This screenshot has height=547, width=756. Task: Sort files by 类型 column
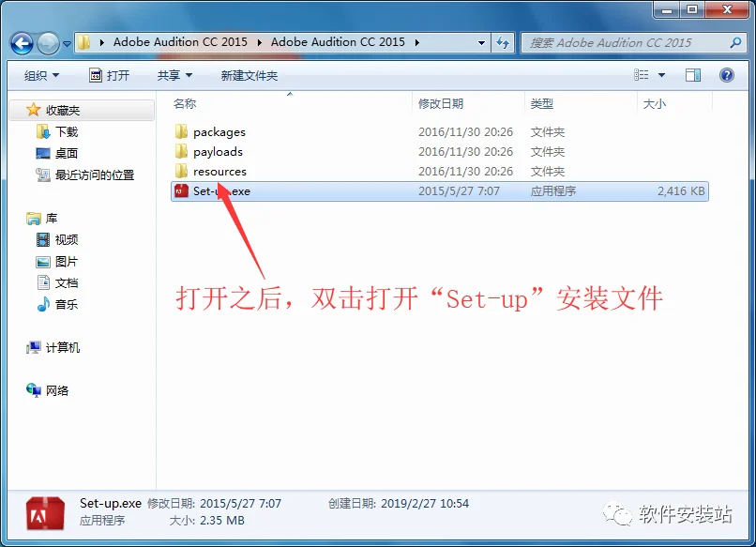pyautogui.click(x=542, y=104)
